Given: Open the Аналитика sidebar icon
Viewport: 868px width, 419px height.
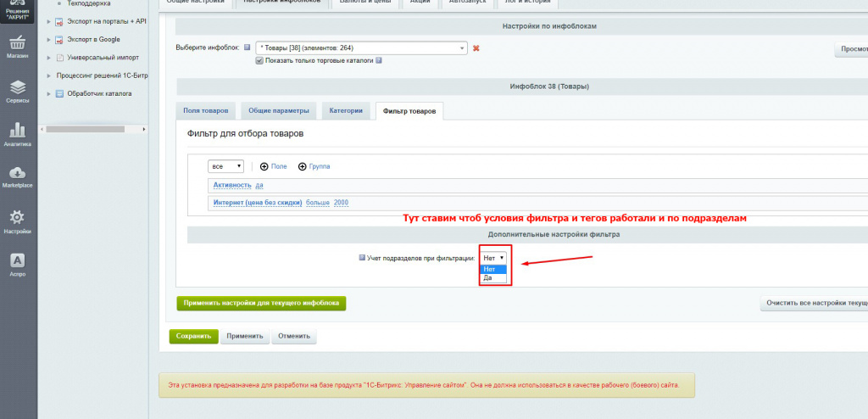Looking at the screenshot, I should [18, 134].
